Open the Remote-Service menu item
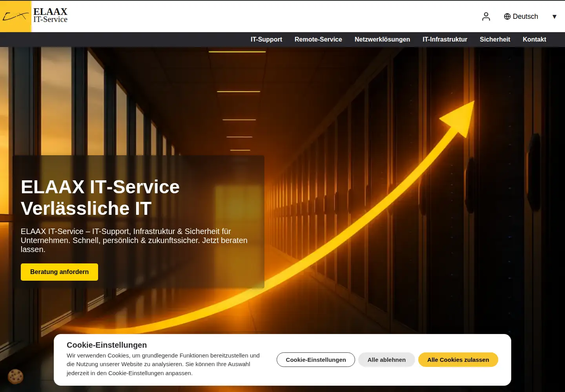The image size is (565, 392). [318, 39]
